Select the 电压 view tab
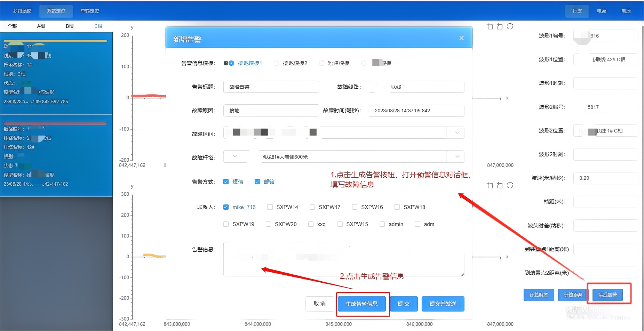This screenshot has height=331, width=644. pyautogui.click(x=626, y=11)
